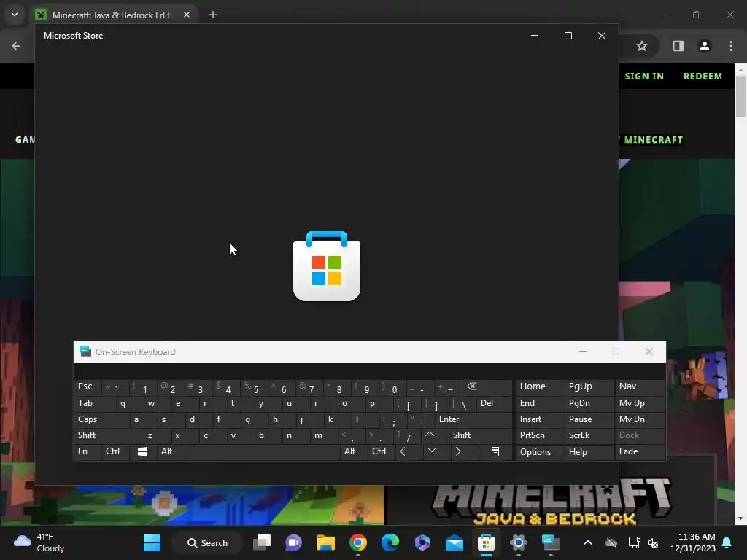Close the Minecraft Java & Bedrock tab
Image resolution: width=747 pixels, height=560 pixels.
(187, 15)
